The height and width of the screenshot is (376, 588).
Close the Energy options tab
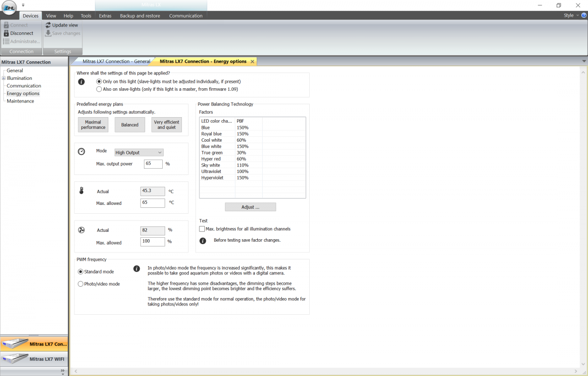(252, 62)
